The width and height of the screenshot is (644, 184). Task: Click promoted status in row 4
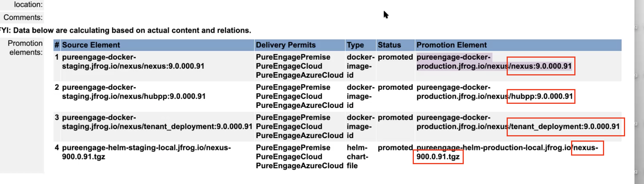(395, 148)
